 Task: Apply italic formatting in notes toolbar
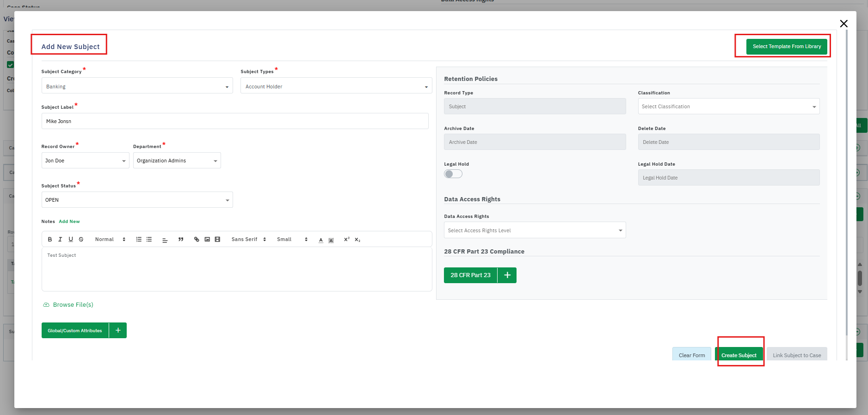point(60,240)
